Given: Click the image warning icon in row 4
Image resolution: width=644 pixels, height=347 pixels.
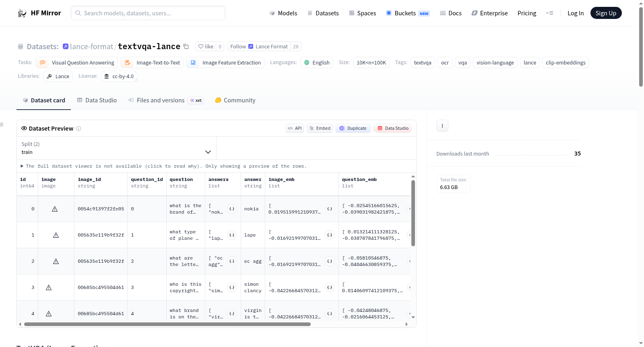Looking at the screenshot, I should click(49, 314).
